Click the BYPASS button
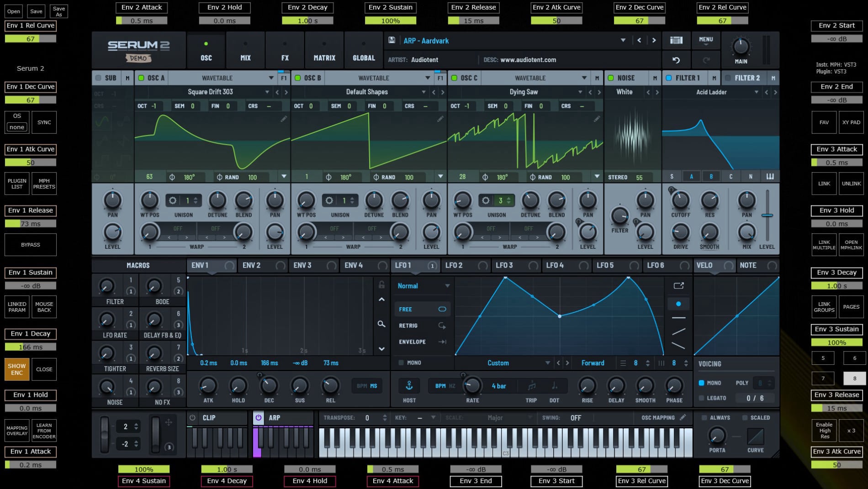Image resolution: width=868 pixels, height=489 pixels. pos(31,245)
